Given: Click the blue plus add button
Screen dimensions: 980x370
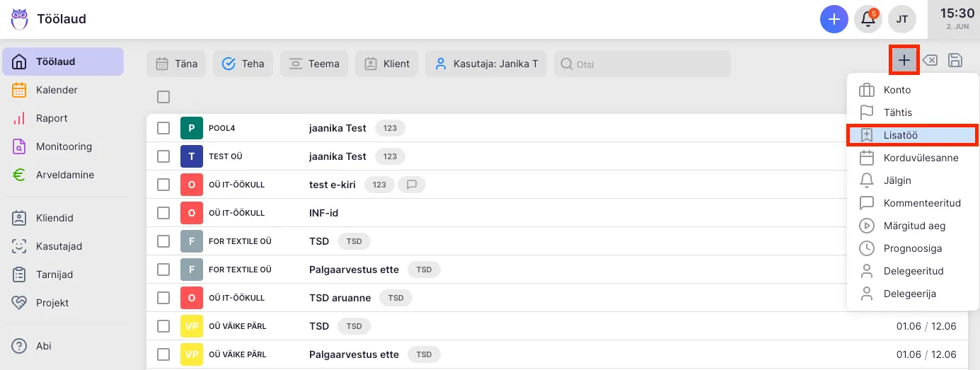Looking at the screenshot, I should click(834, 19).
